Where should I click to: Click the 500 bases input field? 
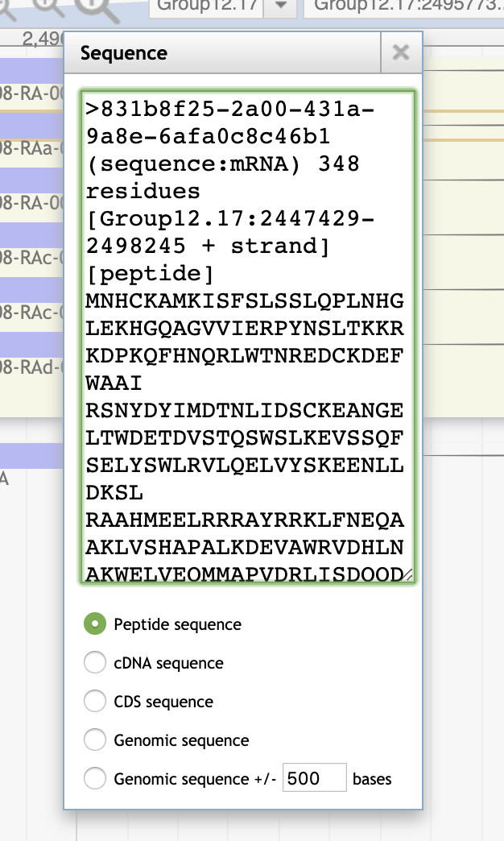pos(314,778)
